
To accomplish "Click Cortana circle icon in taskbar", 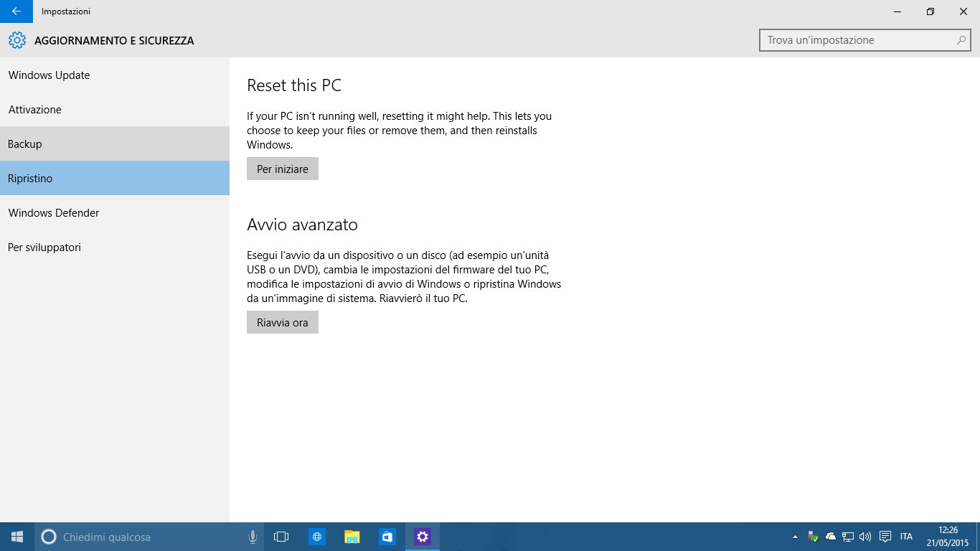I will (x=49, y=537).
